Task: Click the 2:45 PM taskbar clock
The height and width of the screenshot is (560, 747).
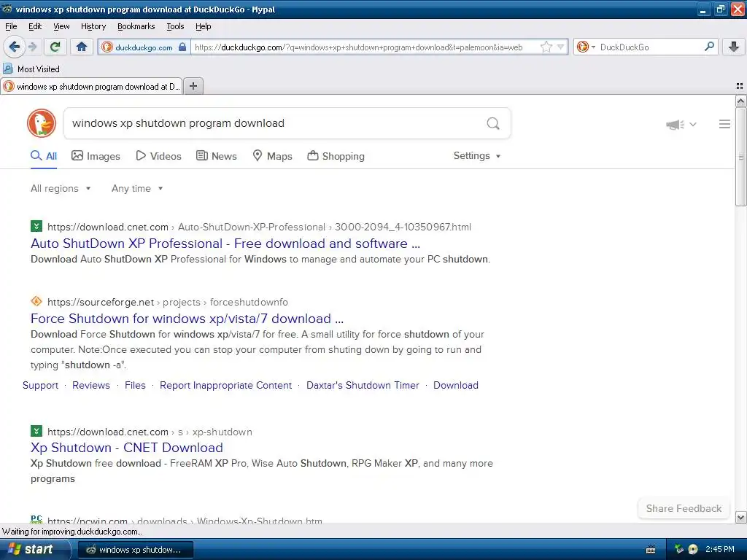Action: coord(719,549)
